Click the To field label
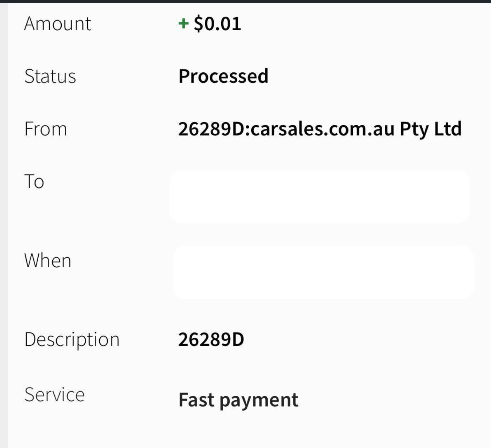 tap(34, 181)
